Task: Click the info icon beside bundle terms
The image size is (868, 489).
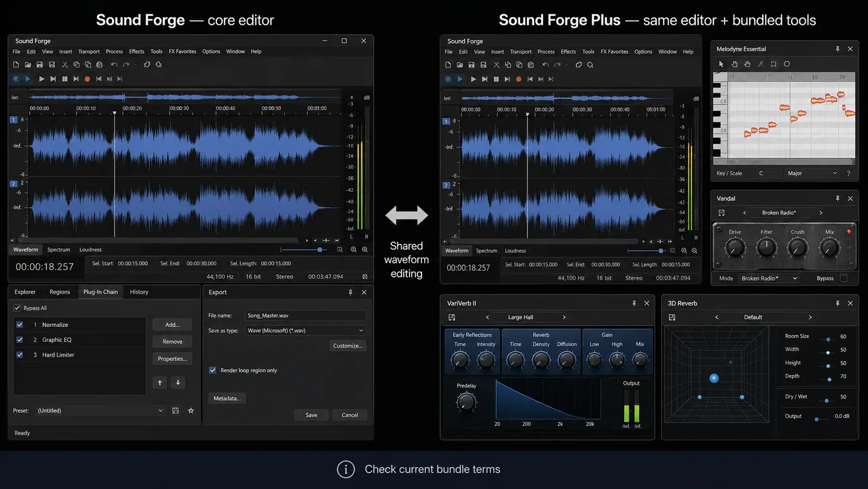Action: (346, 469)
